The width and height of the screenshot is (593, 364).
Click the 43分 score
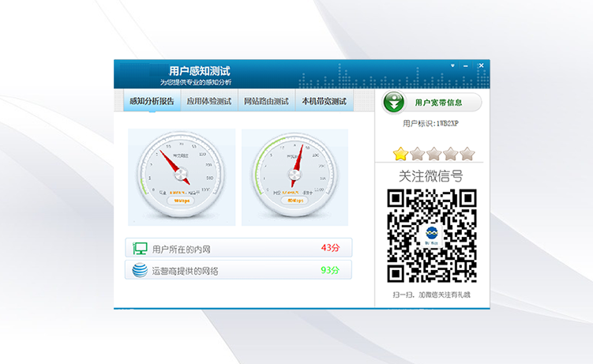point(331,248)
